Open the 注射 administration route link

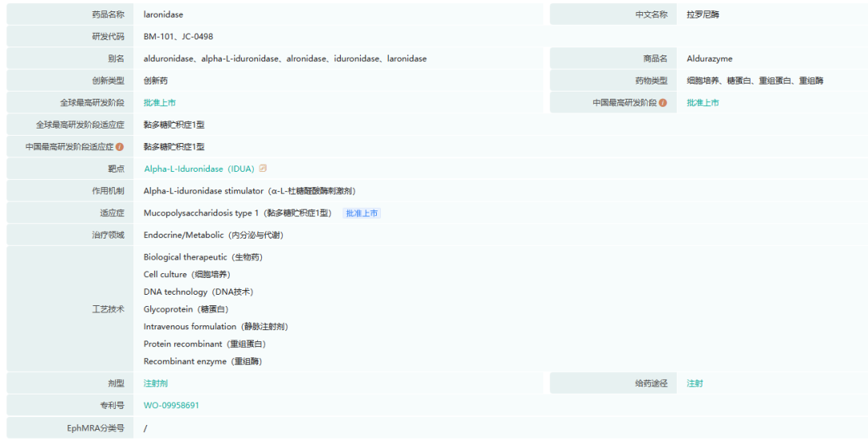[x=694, y=383]
